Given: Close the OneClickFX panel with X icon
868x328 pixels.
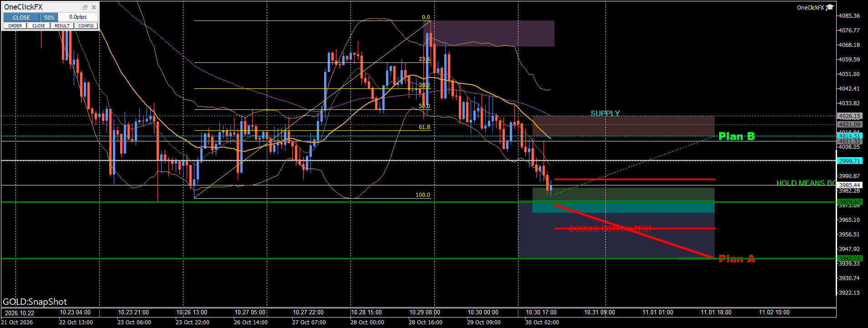Looking at the screenshot, I should tap(94, 7).
